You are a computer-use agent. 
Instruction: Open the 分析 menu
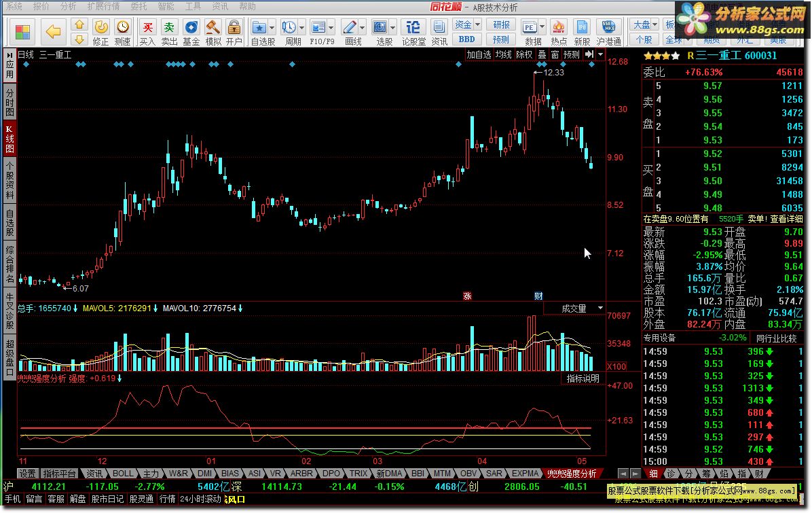point(68,6)
